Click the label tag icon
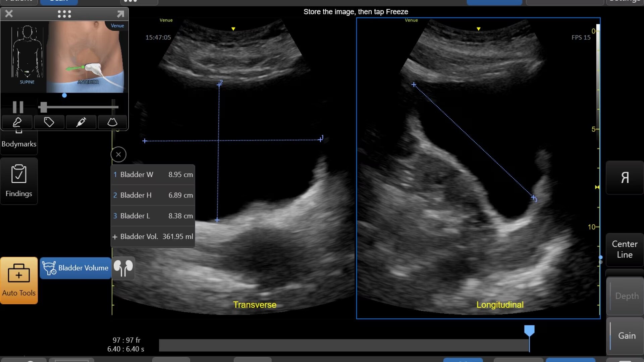 pos(49,122)
